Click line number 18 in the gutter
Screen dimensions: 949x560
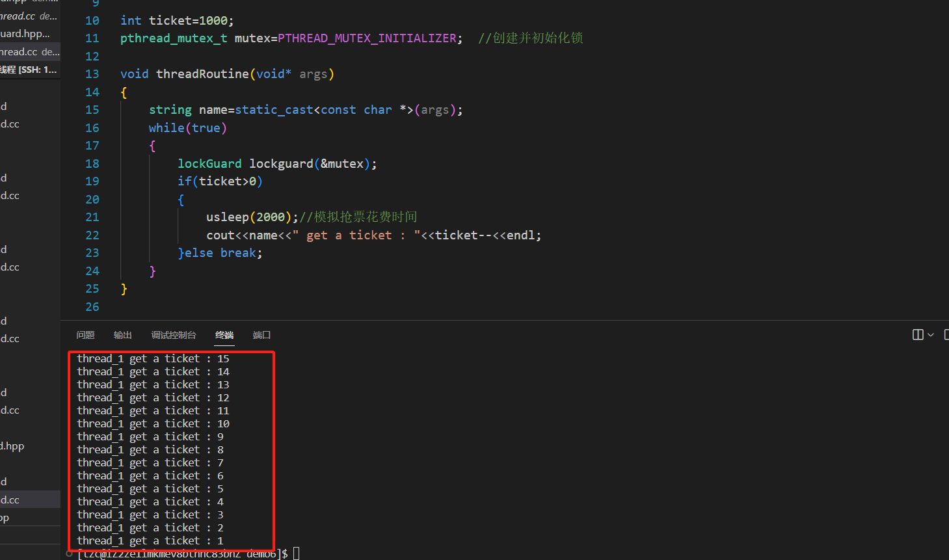[92, 164]
